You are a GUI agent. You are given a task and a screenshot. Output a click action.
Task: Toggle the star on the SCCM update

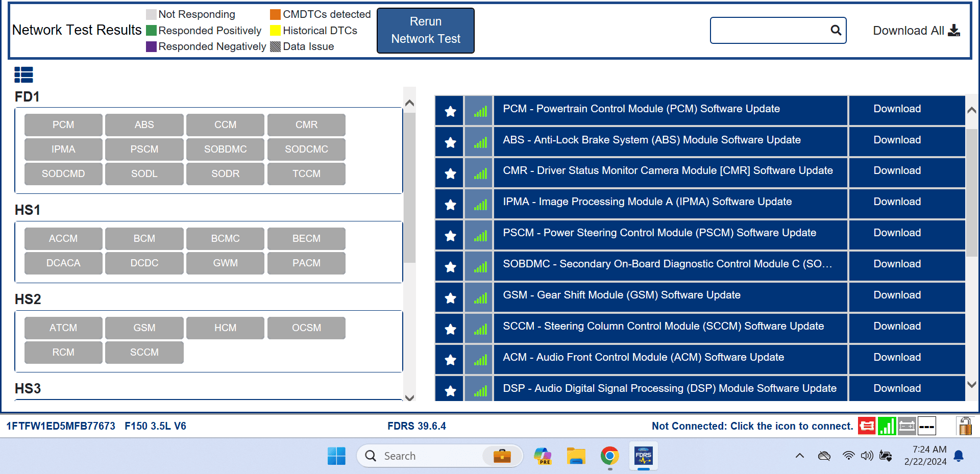[x=449, y=329]
